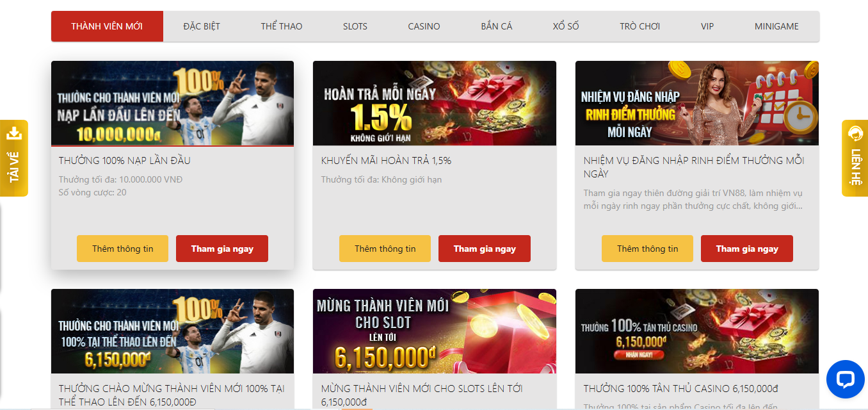Click the download icon on TẢI VỀ tab
868x410 pixels.
click(14, 134)
